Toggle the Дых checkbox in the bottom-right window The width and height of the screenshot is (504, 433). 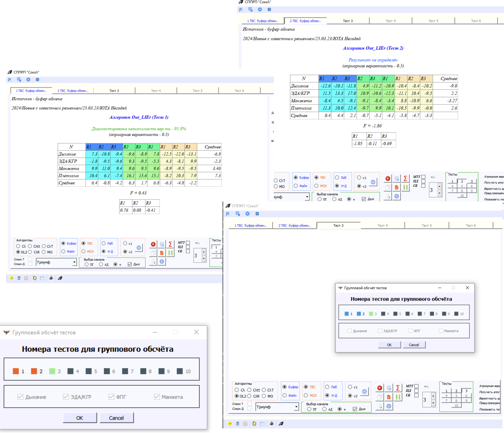click(x=355, y=409)
